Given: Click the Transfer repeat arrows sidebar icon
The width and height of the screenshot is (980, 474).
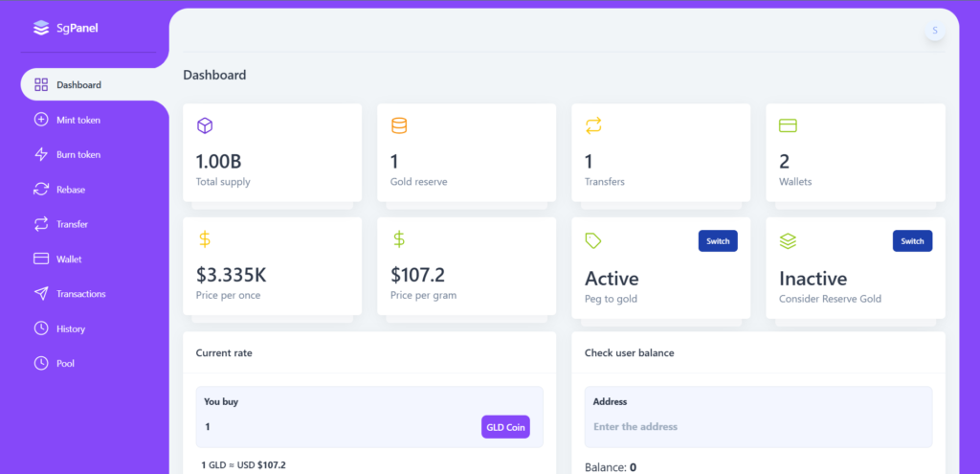Looking at the screenshot, I should tap(41, 224).
